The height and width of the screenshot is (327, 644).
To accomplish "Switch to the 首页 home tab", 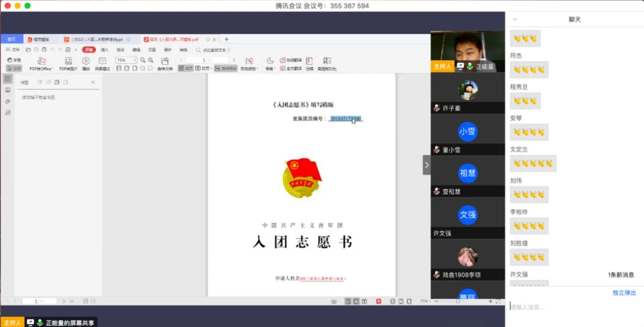I will pos(11,39).
